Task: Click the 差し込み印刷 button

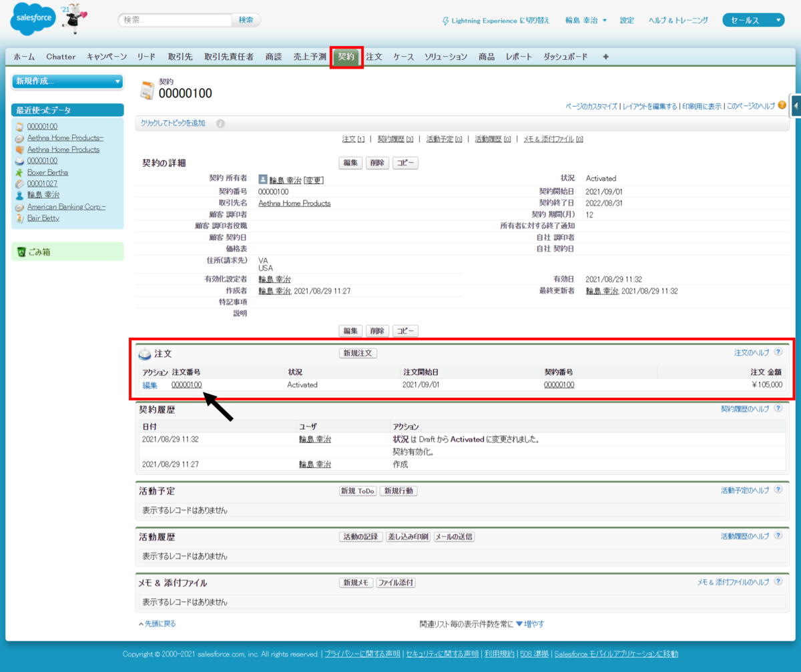Action: 407,537
